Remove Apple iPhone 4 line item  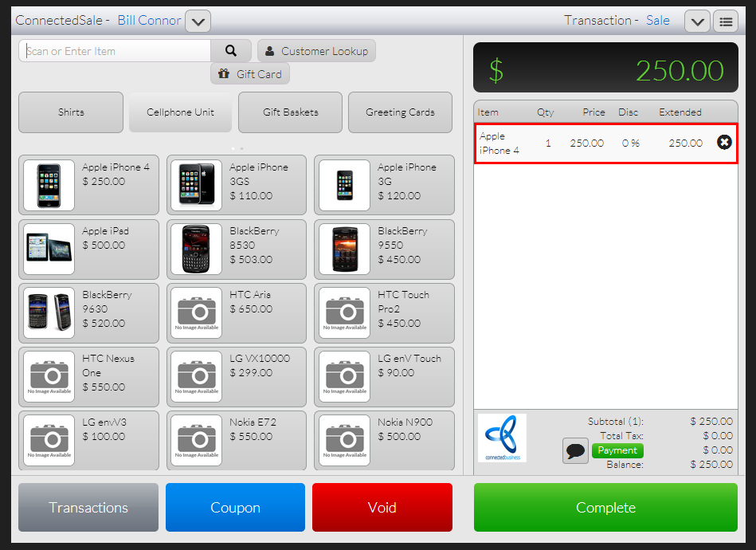724,143
